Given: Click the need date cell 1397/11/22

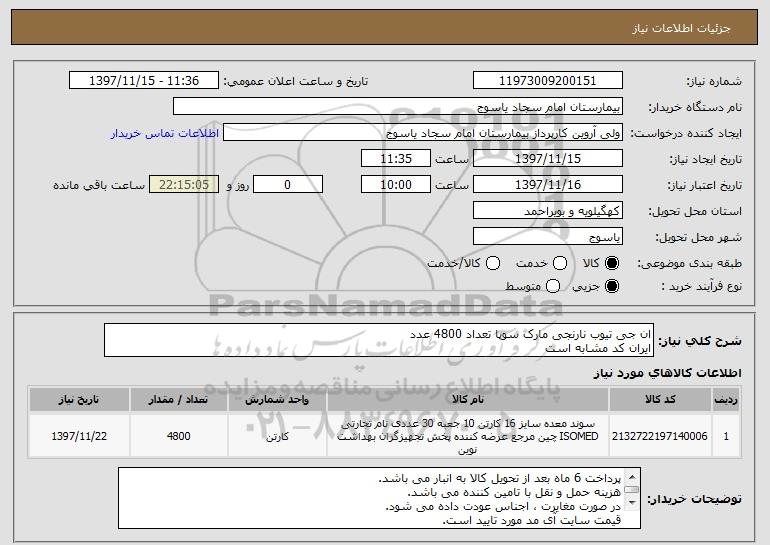Looking at the screenshot, I should [x=79, y=436].
